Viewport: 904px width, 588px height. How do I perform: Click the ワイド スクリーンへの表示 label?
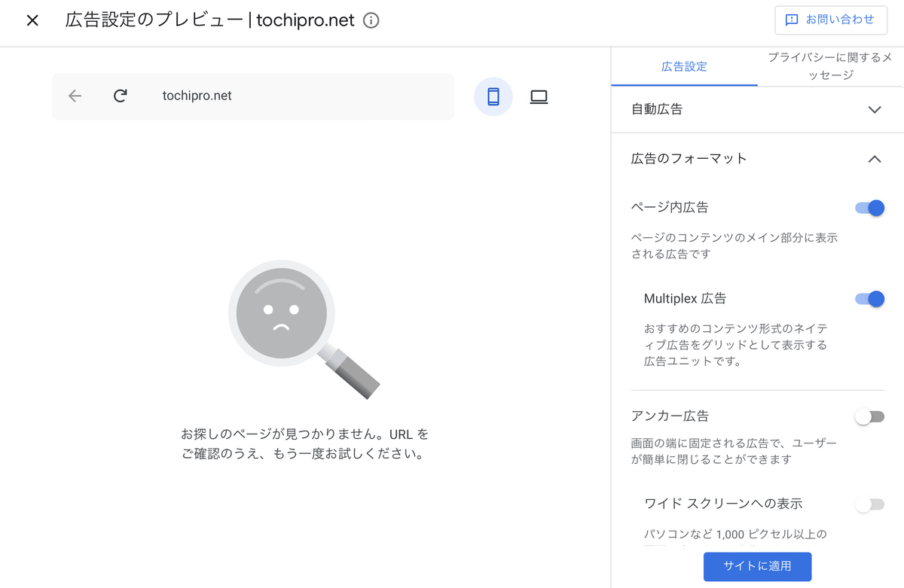pos(723,504)
